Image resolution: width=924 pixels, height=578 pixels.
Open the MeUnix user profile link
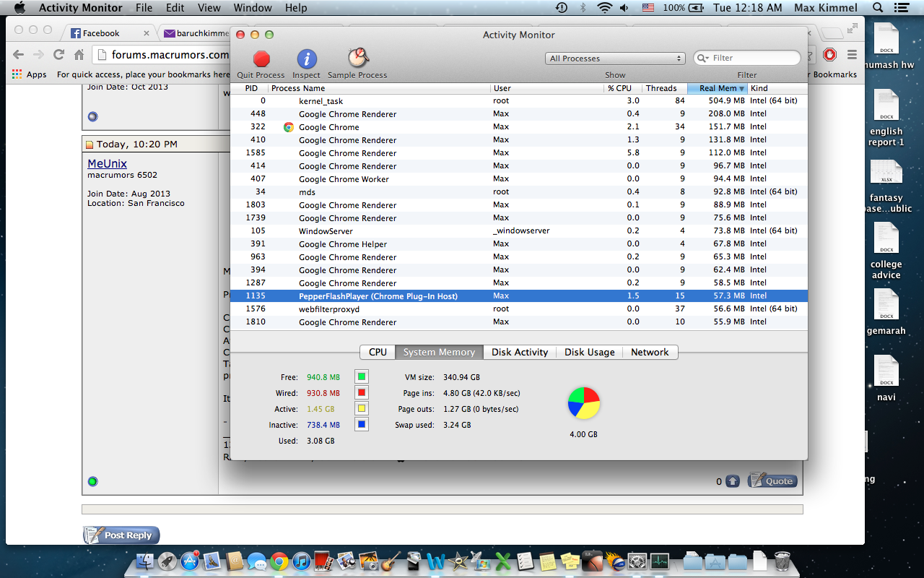[x=107, y=163]
